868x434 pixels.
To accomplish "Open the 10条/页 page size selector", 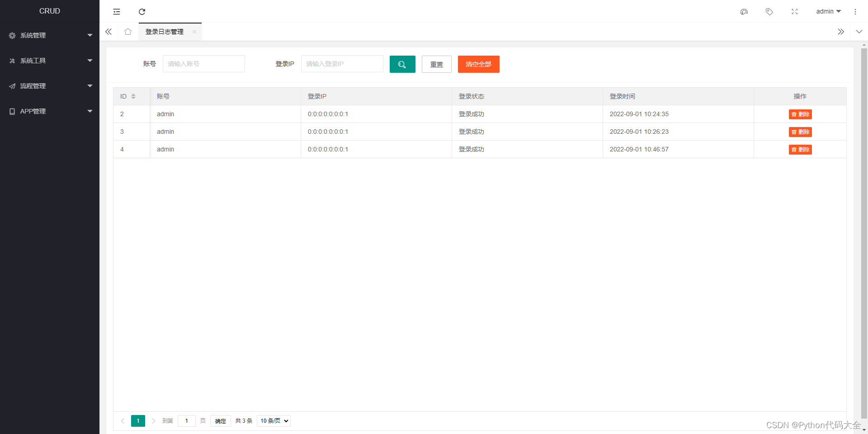I will [x=273, y=421].
